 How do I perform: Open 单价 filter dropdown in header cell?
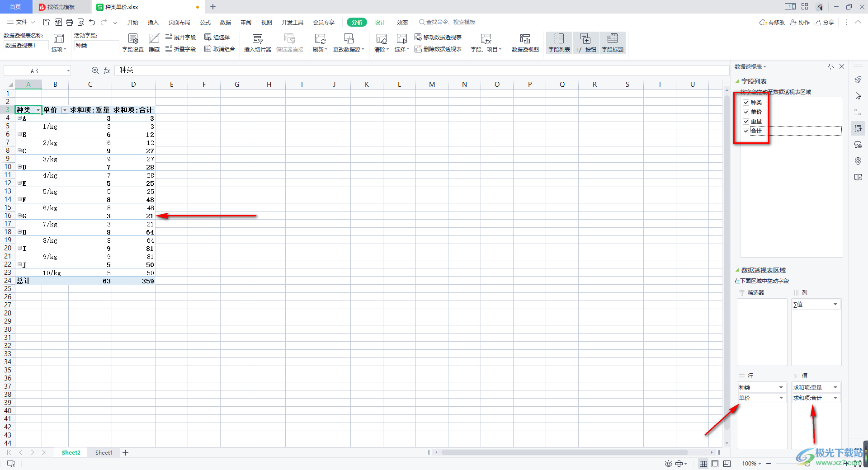click(x=65, y=110)
